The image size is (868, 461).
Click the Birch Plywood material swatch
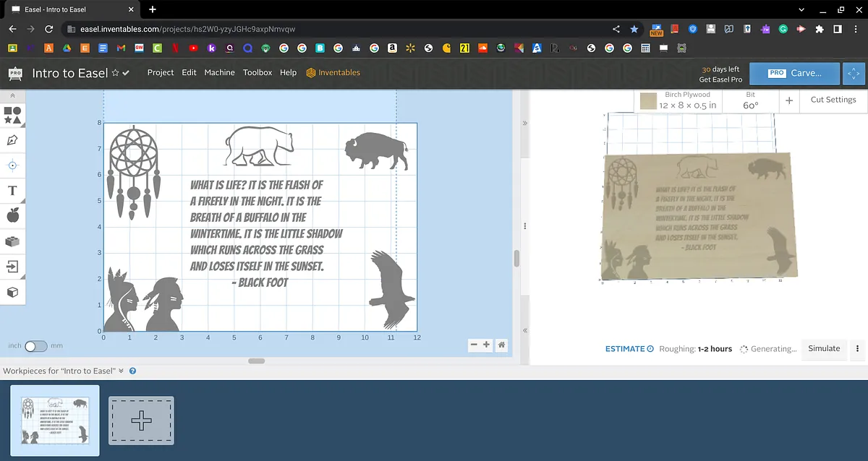pyautogui.click(x=648, y=100)
